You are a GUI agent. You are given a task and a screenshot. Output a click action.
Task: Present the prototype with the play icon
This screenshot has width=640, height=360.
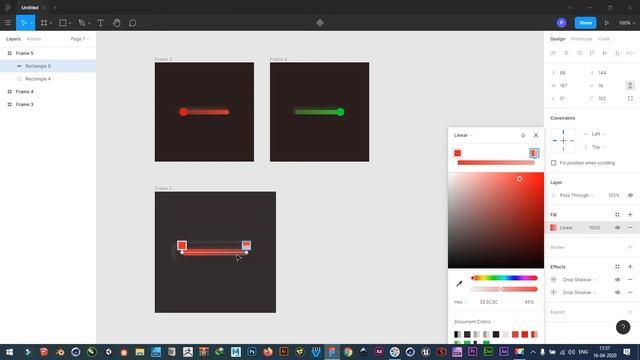pos(607,23)
